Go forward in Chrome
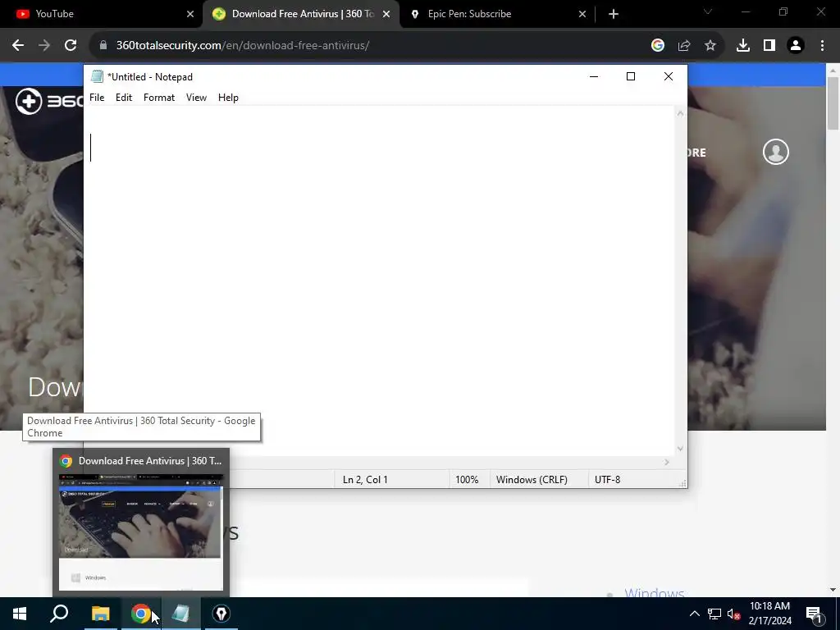The width and height of the screenshot is (840, 630). (44, 46)
